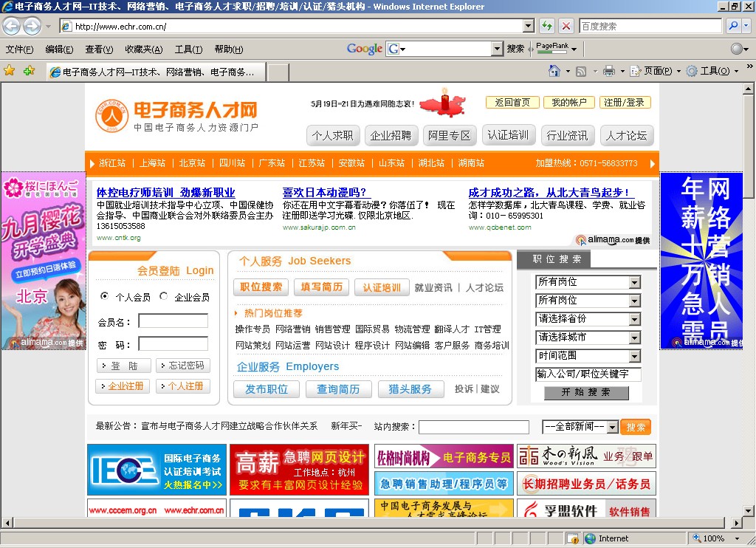This screenshot has width=756, height=548.
Task: Click the 体控电疗师培训 劲爆新职业 ad link
Action: [x=165, y=193]
